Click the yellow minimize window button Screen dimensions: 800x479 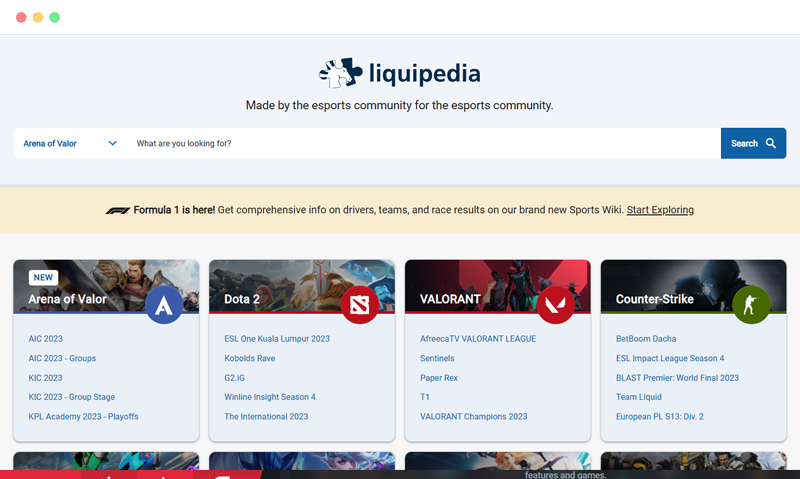tap(38, 17)
